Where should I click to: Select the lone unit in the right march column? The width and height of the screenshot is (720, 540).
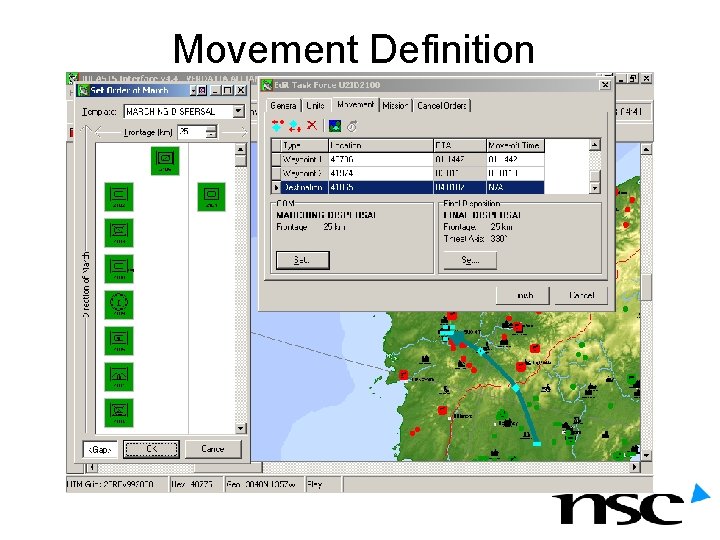211,197
